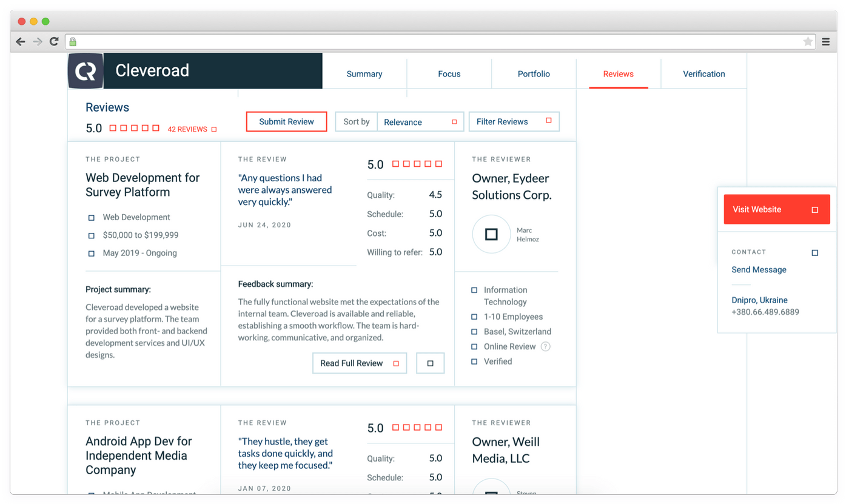Click the Web Development category icon
849x504 pixels.
coord(92,218)
